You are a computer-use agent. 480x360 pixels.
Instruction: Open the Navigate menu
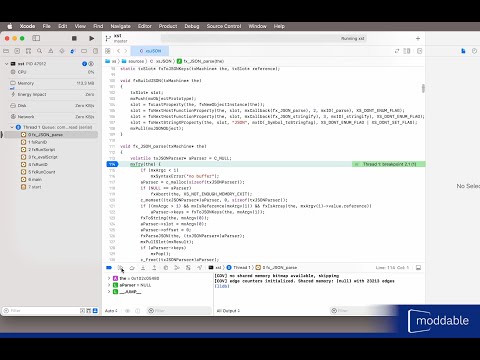[x=121, y=26]
